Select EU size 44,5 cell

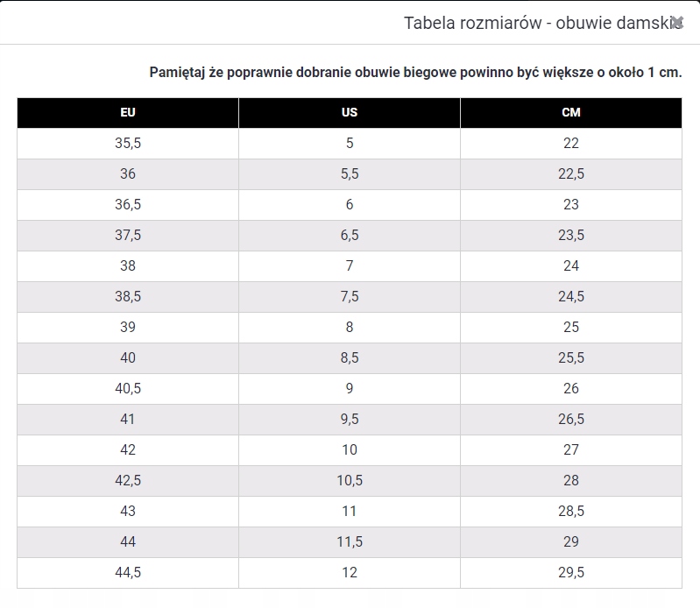[128, 573]
